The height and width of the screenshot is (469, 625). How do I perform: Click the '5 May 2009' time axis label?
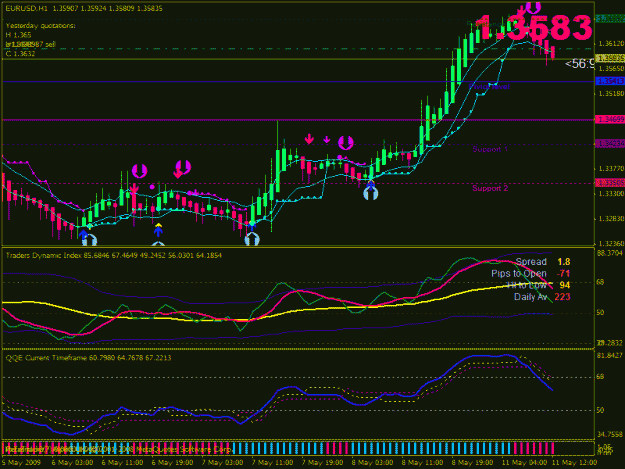tap(21, 463)
